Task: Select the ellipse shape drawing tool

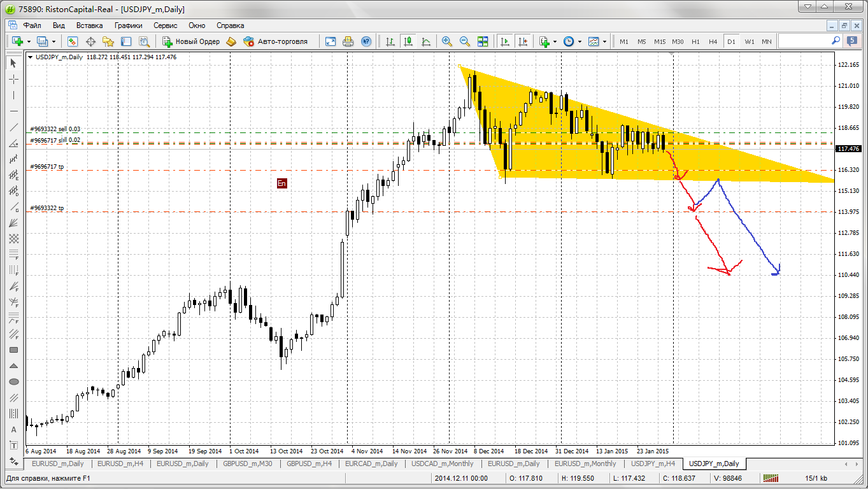Action: tap(13, 381)
